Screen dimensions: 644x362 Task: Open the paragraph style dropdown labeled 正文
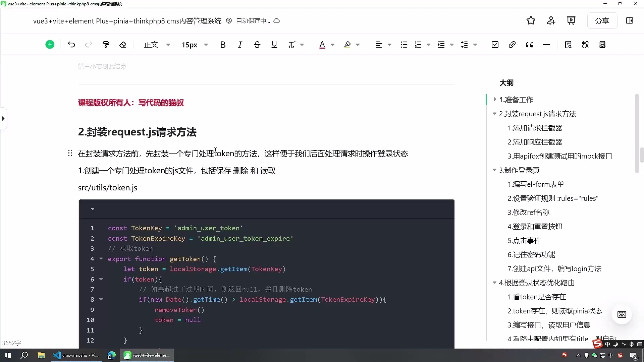[157, 45]
